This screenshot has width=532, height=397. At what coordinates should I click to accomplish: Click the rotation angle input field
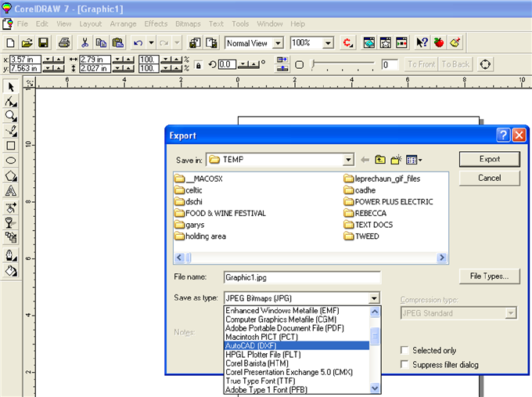coord(227,64)
